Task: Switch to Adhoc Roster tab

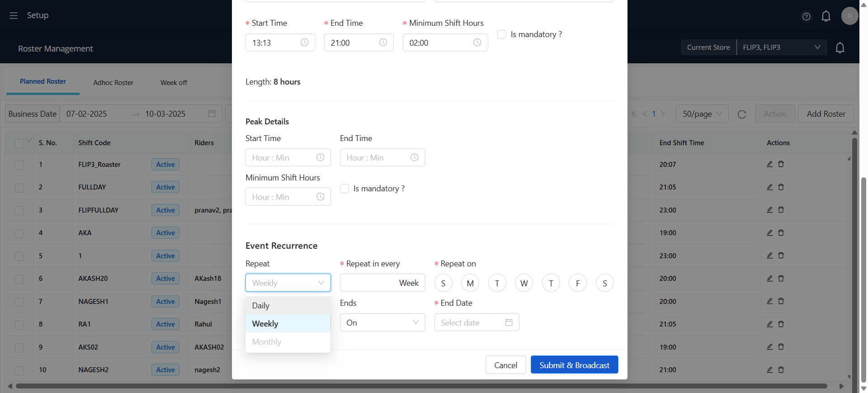Action: click(x=113, y=83)
